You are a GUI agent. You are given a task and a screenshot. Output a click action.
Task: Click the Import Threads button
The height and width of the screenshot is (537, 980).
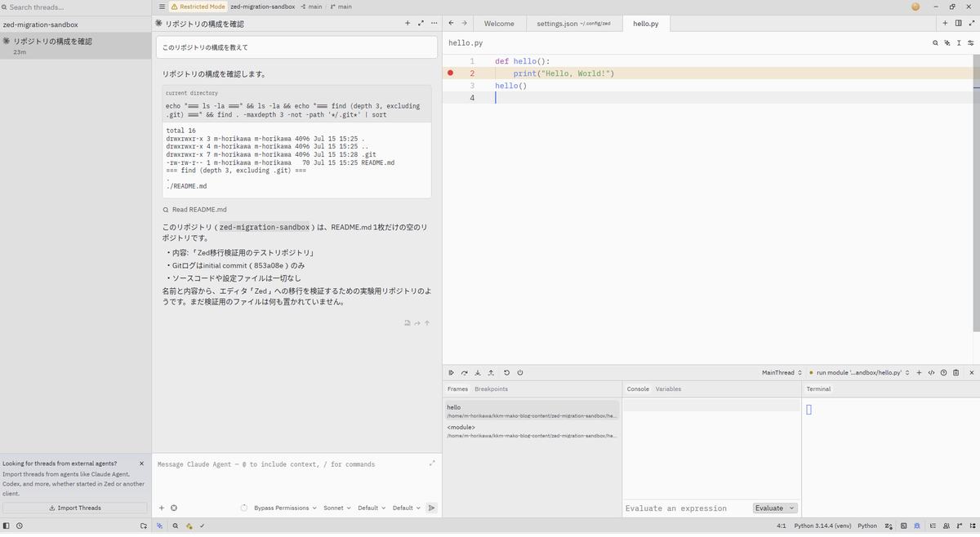pos(75,508)
